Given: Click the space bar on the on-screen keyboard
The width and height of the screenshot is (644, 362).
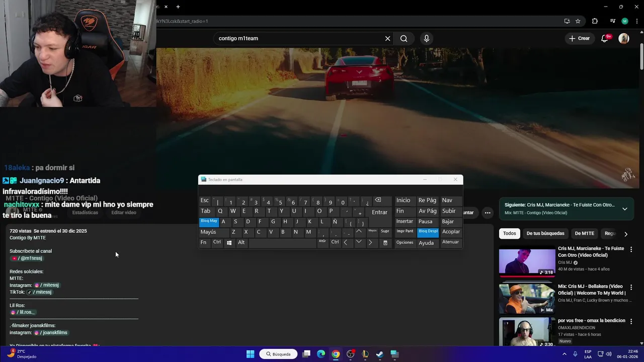Looking at the screenshot, I should point(282,242).
